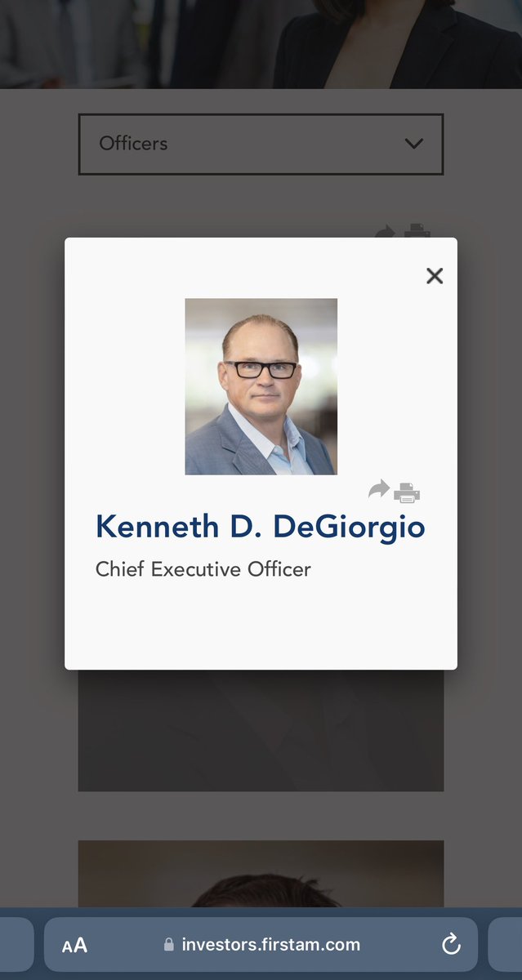522x980 pixels.
Task: Reload the page in Safari
Action: [x=451, y=945]
